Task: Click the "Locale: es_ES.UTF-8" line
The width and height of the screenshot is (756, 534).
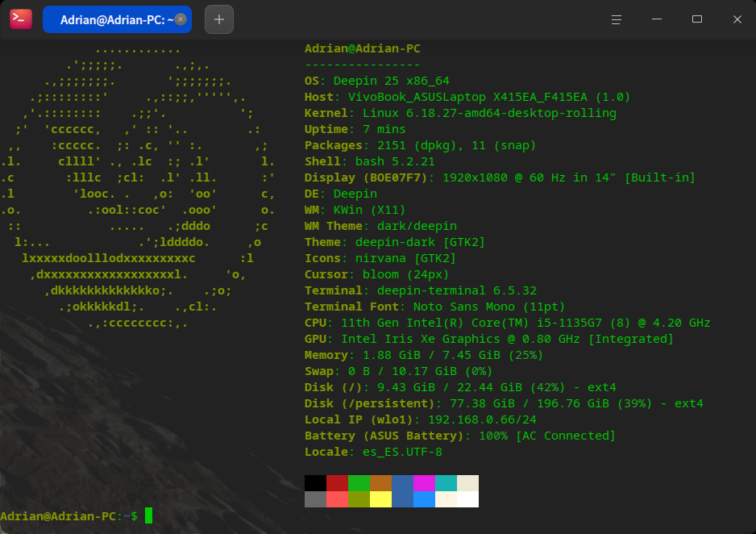Action: pos(373,452)
